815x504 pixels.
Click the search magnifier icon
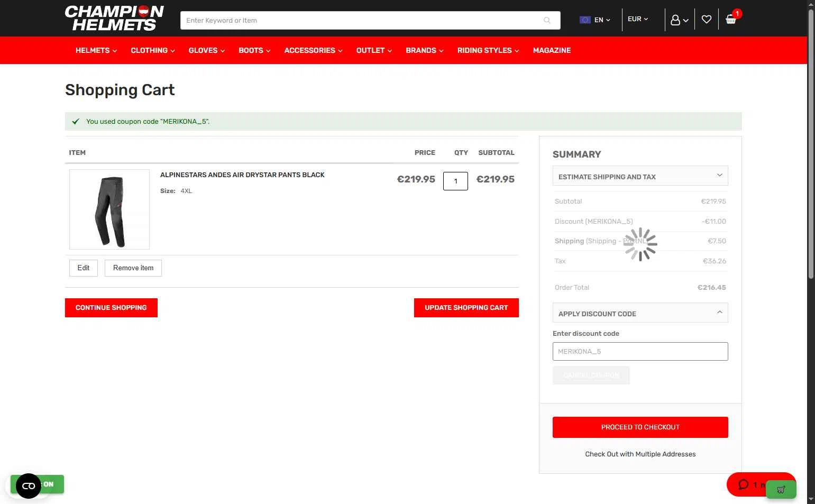coord(547,20)
